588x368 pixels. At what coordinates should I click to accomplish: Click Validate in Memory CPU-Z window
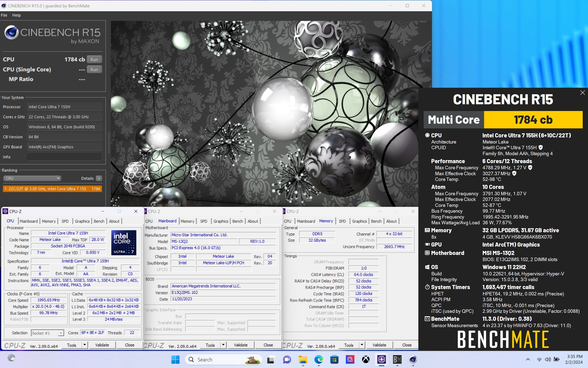pos(379,345)
